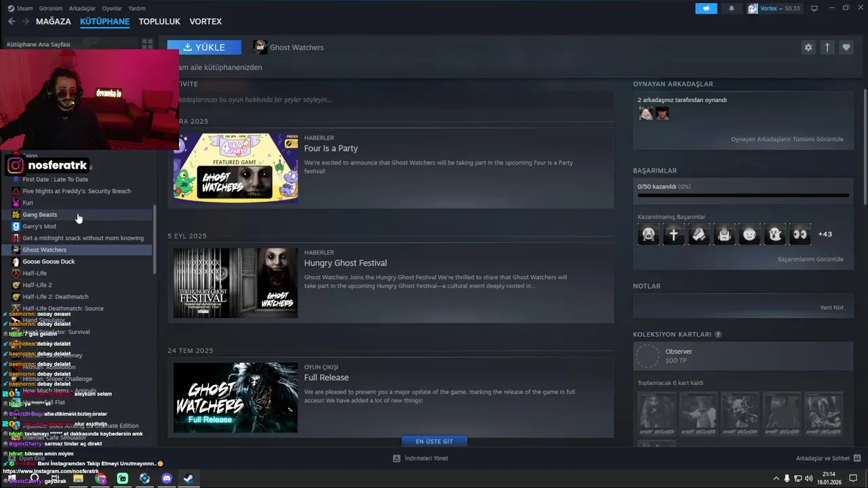Viewport: 868px width, 488px height.
Task: Open Oynayan Arkadaşların Tümünü Görüntüle link
Action: click(x=787, y=139)
